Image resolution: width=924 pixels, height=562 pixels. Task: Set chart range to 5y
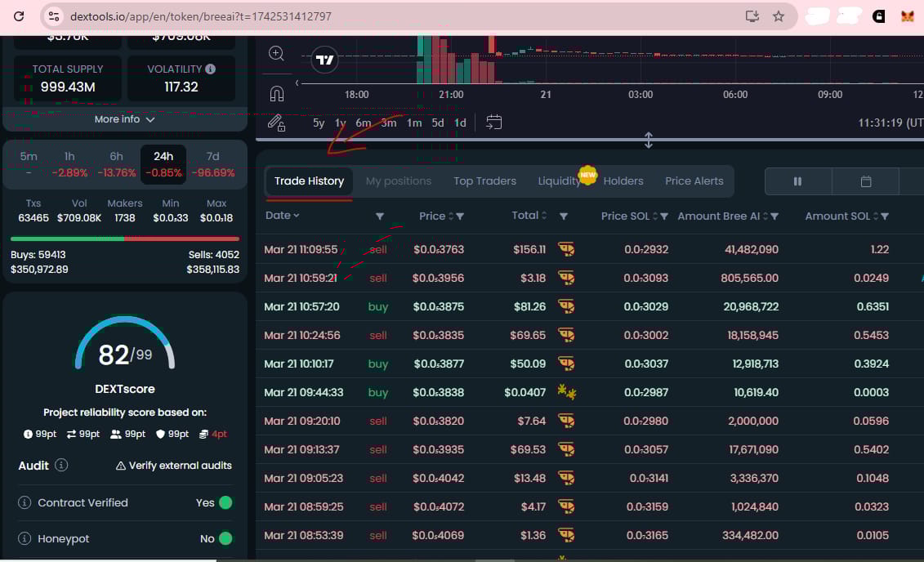319,123
